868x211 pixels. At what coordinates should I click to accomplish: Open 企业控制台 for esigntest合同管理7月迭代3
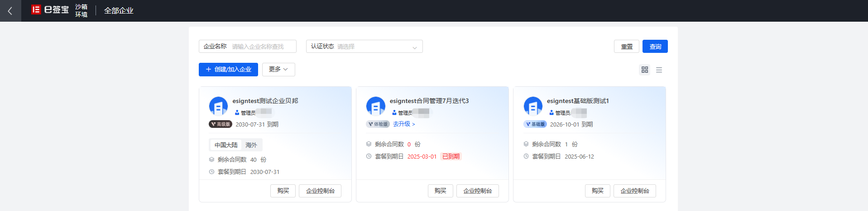[x=478, y=191]
